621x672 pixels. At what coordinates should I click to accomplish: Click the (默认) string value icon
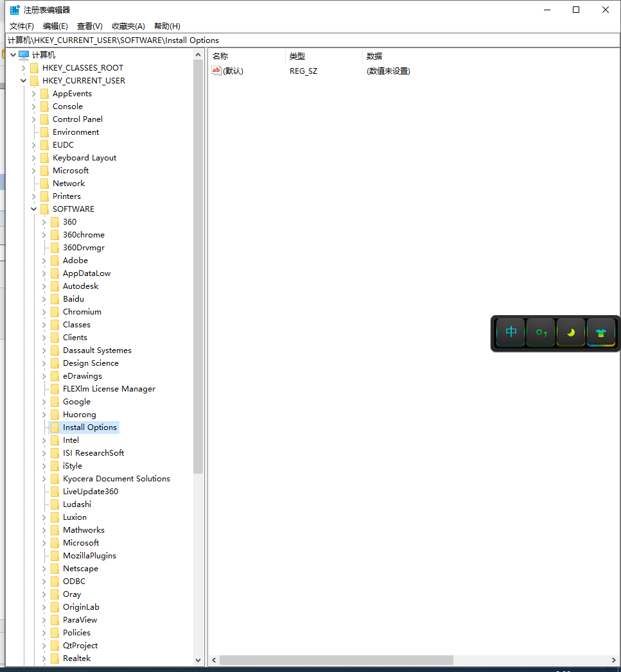pos(216,71)
